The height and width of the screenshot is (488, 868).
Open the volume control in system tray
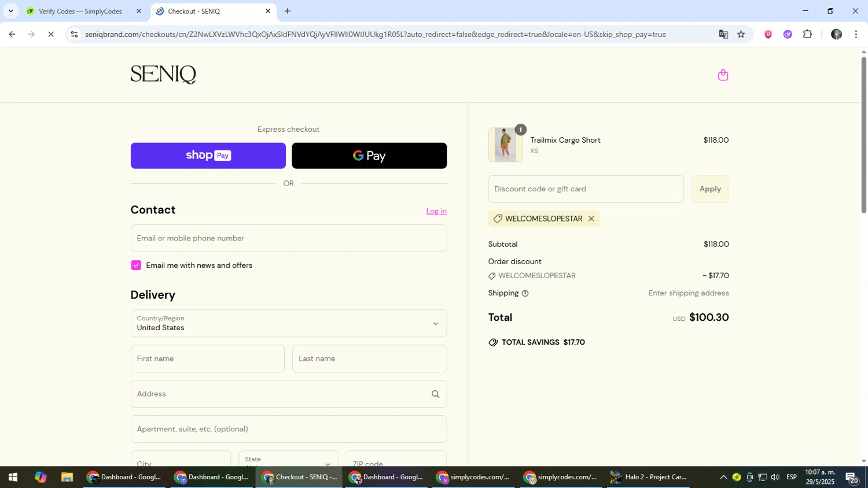775,478
